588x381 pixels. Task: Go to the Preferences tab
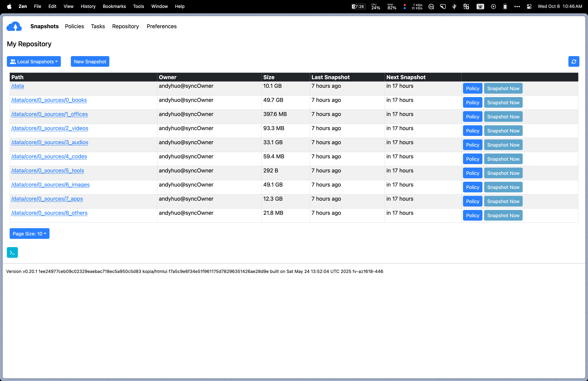click(x=162, y=26)
